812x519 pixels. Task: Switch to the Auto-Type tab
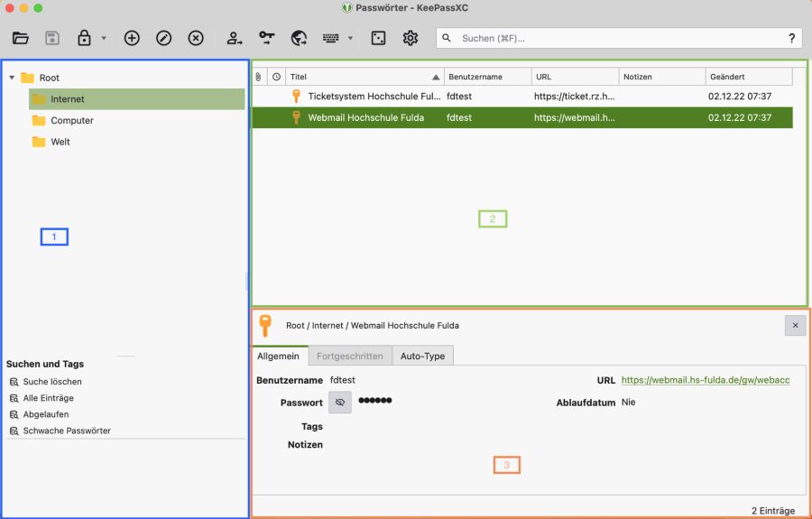click(422, 356)
